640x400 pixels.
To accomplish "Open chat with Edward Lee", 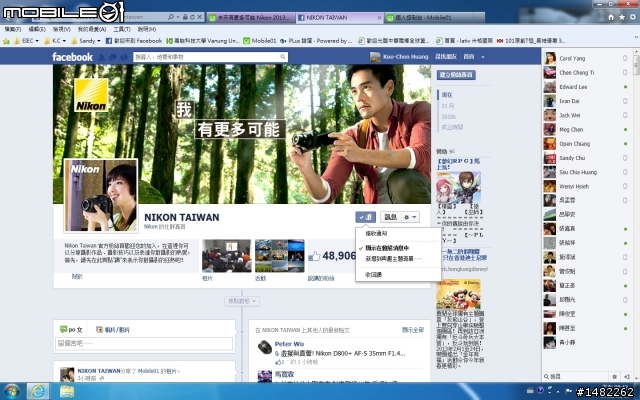I will [586, 87].
